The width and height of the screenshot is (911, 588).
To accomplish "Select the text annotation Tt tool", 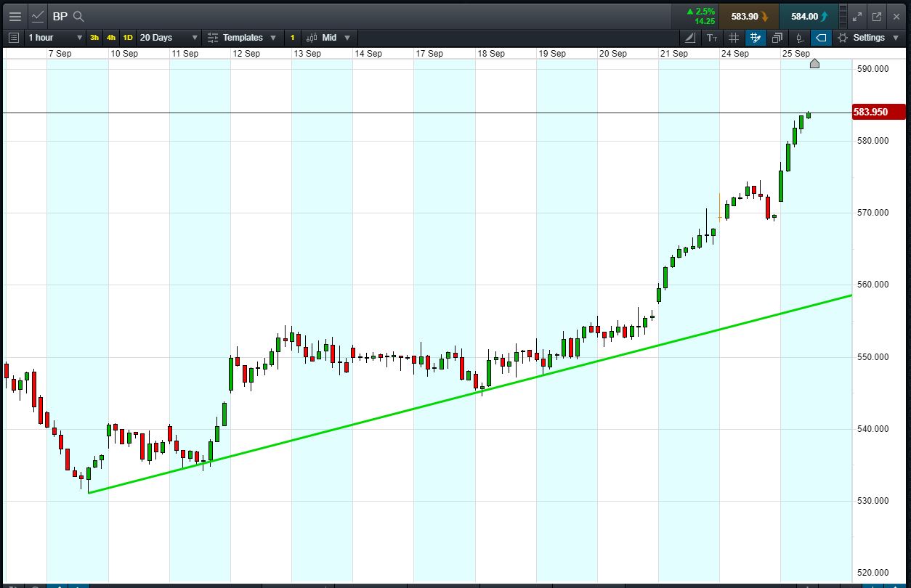I will click(x=712, y=38).
